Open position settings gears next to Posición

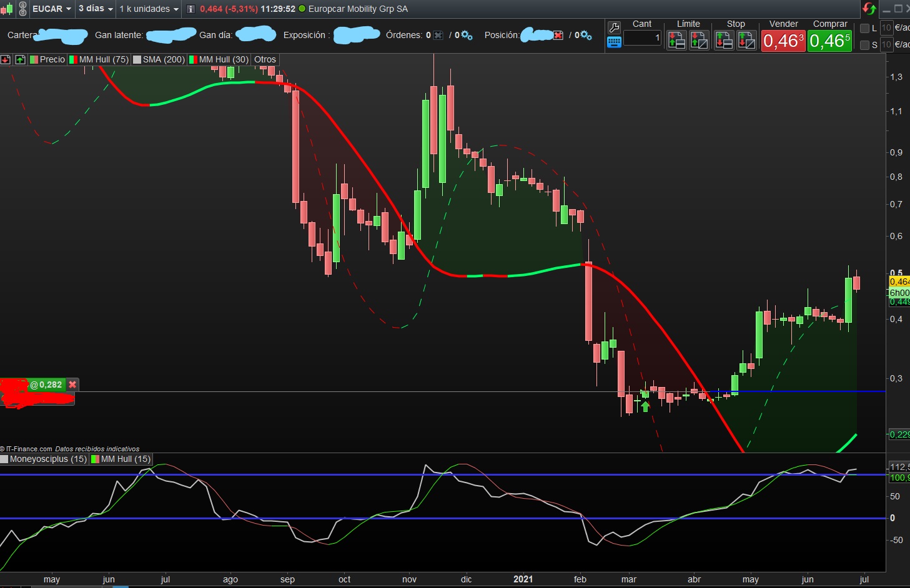click(x=586, y=35)
